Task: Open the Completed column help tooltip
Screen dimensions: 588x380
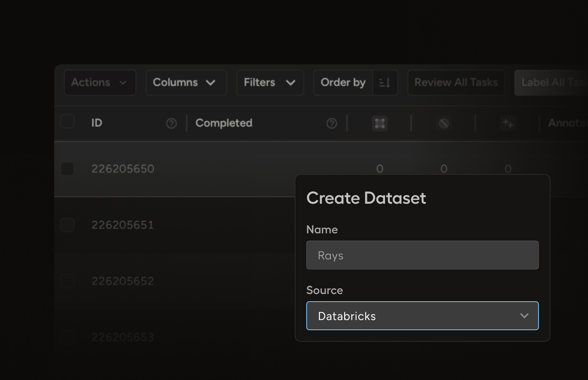Action: click(331, 123)
